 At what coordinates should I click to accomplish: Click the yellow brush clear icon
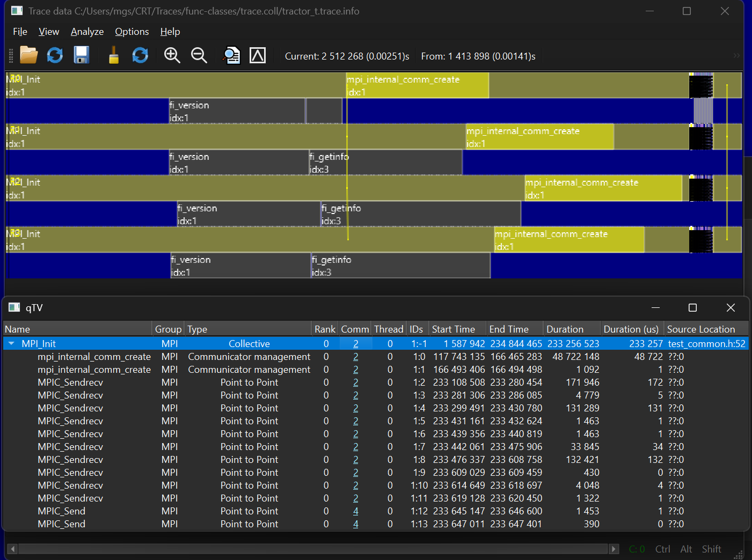[x=113, y=55]
